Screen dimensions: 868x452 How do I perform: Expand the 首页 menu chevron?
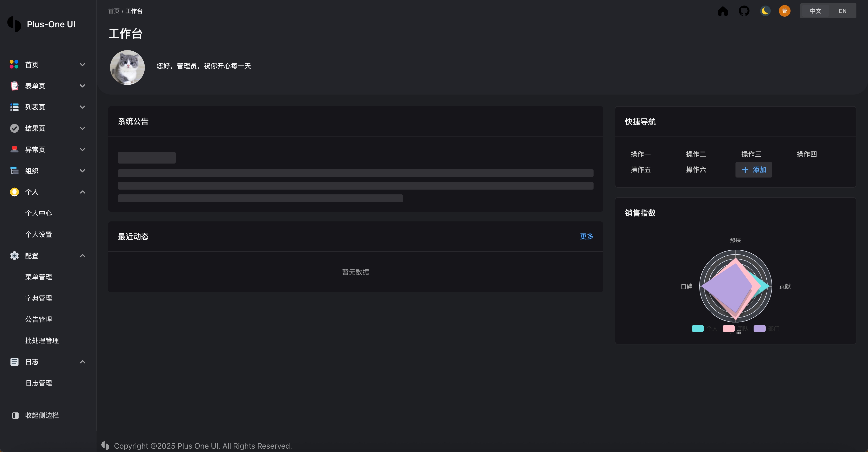coord(82,65)
